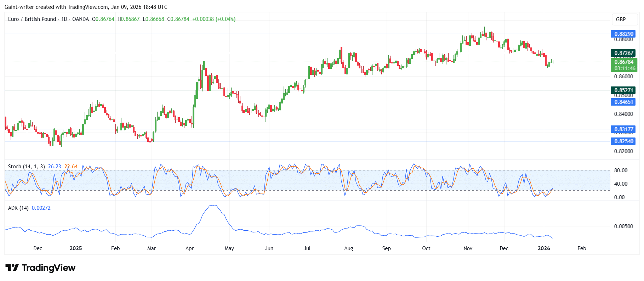Click the open value O0.86764 in header
The height and width of the screenshot is (281, 644).
(103, 19)
